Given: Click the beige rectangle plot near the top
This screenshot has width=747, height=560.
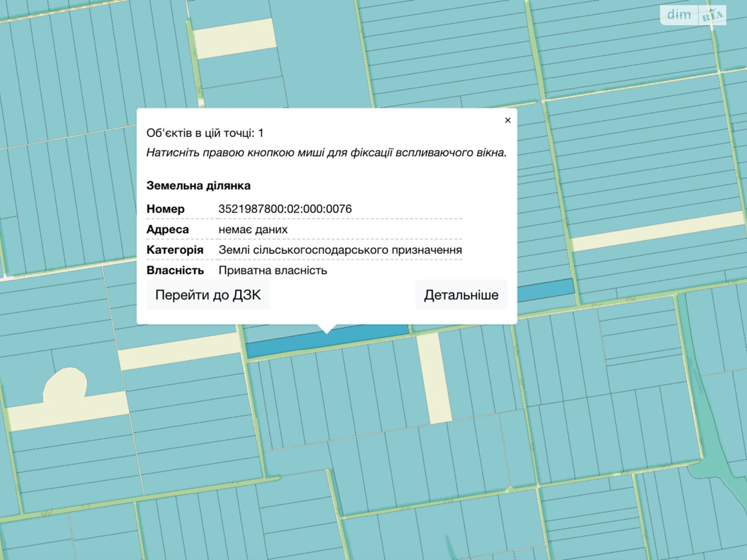Looking at the screenshot, I should click(x=234, y=38).
